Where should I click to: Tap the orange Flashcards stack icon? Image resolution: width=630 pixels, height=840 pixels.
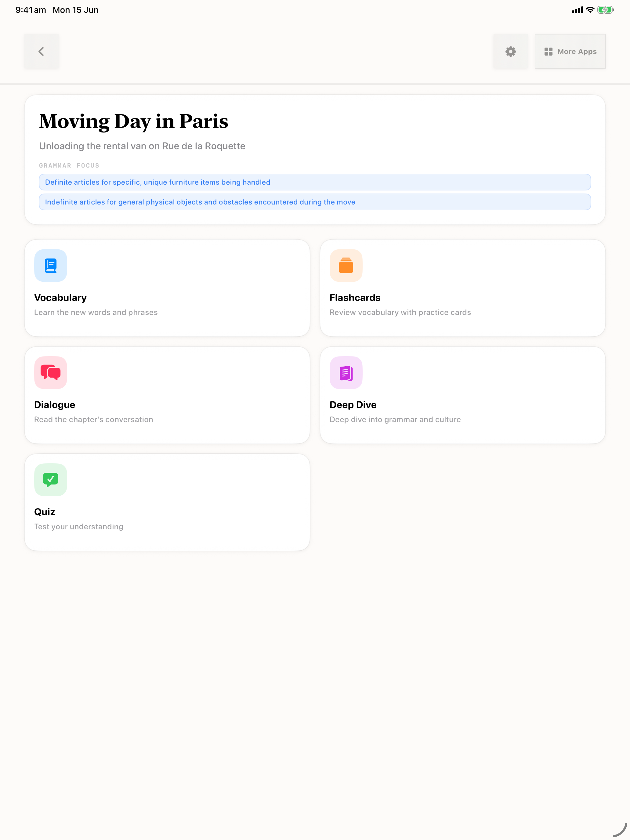346,266
